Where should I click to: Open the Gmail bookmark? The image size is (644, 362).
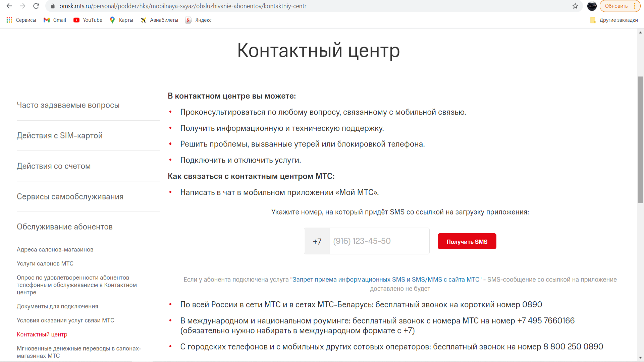55,20
